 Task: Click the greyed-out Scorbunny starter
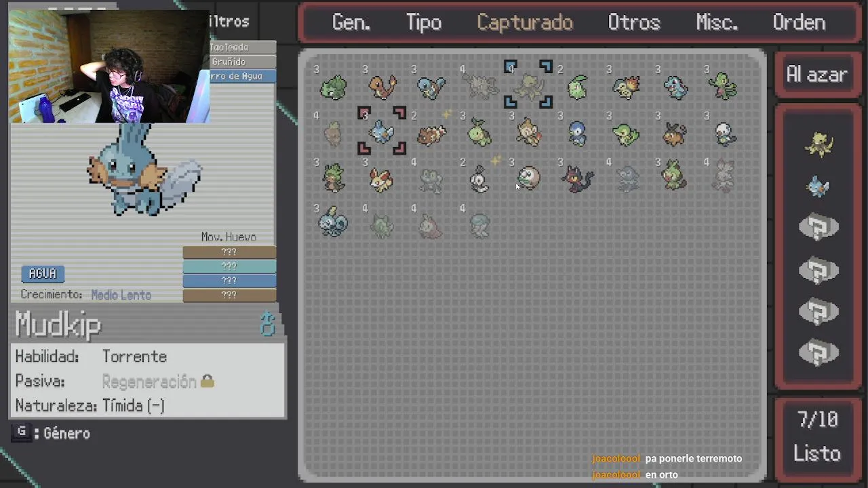pos(724,176)
